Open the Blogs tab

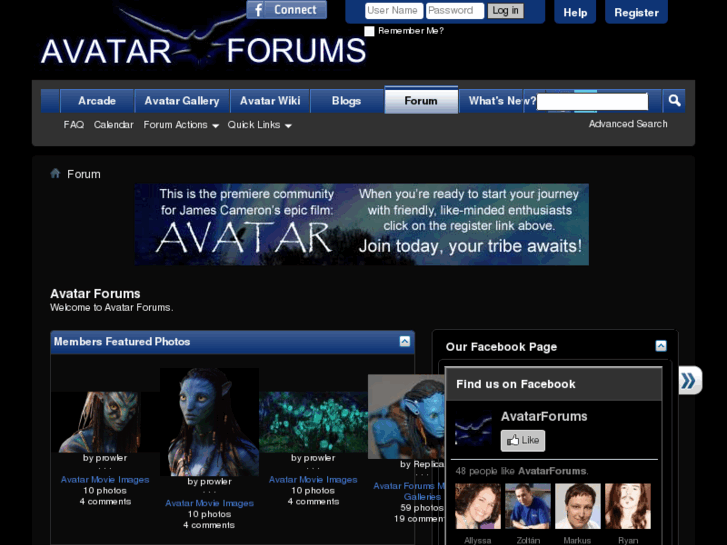point(346,101)
